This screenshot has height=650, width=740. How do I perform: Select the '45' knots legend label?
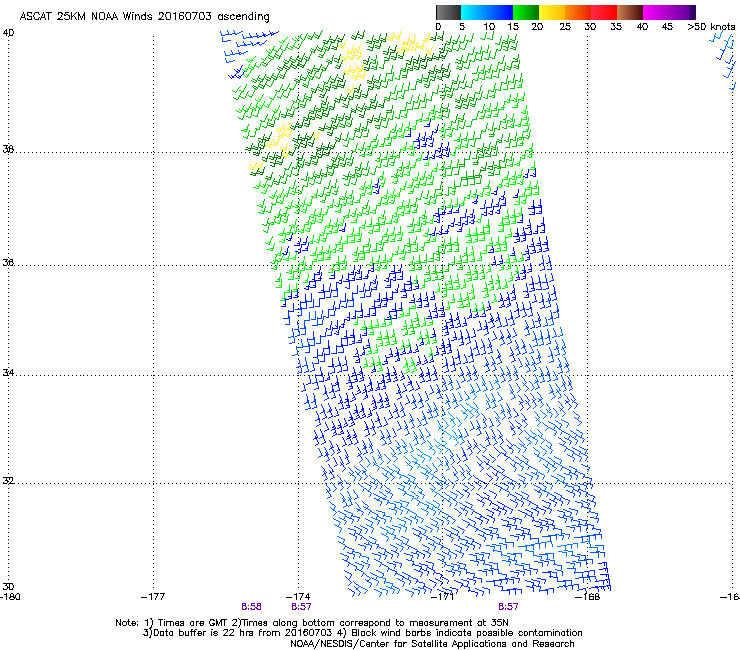coord(667,26)
